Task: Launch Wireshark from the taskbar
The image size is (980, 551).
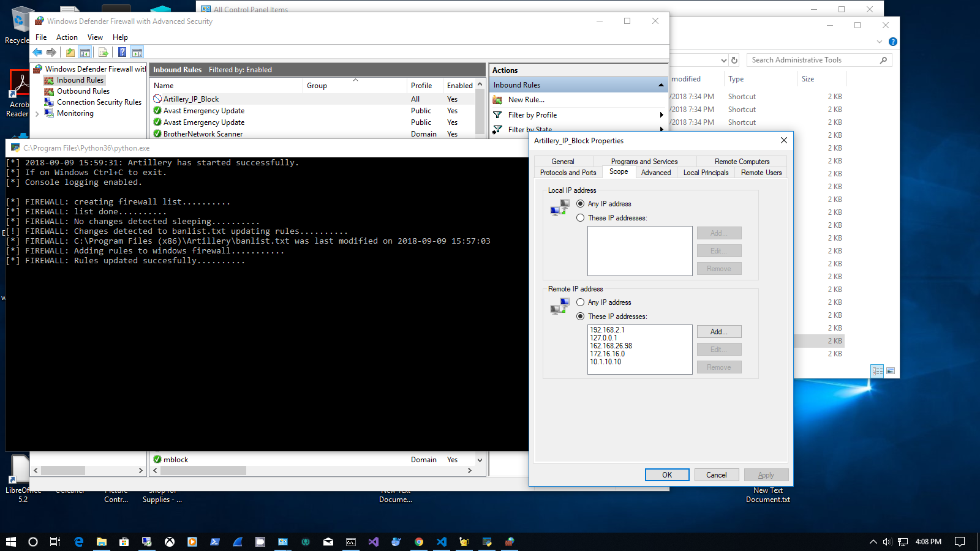Action: [238, 541]
